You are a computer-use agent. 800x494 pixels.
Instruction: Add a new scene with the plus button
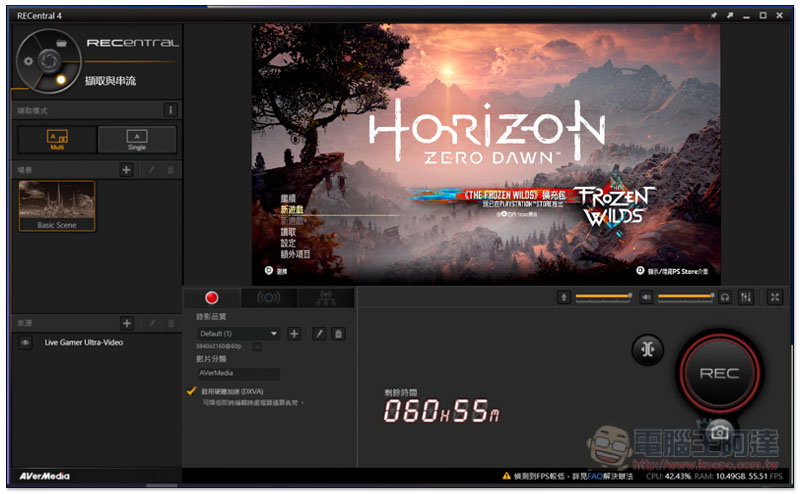(x=126, y=170)
